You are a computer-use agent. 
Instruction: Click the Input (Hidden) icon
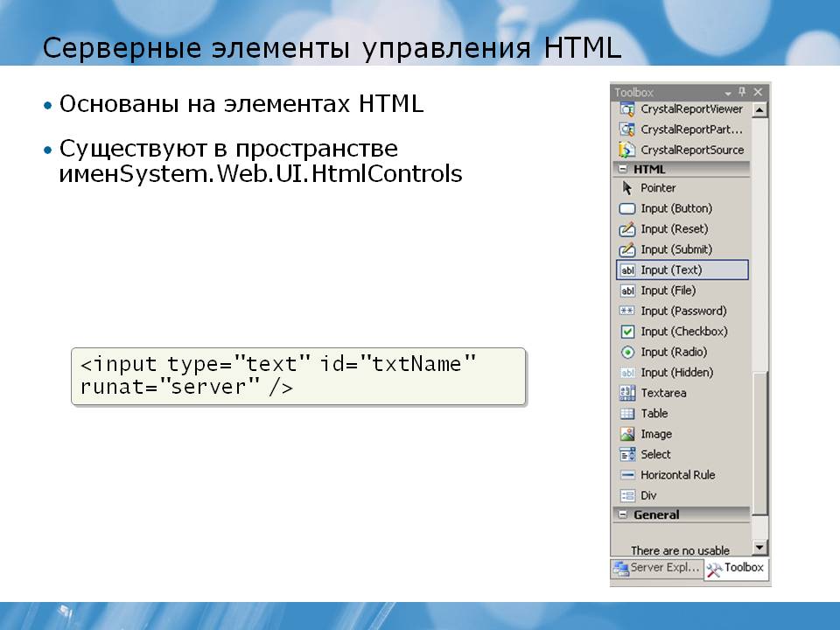[626, 373]
